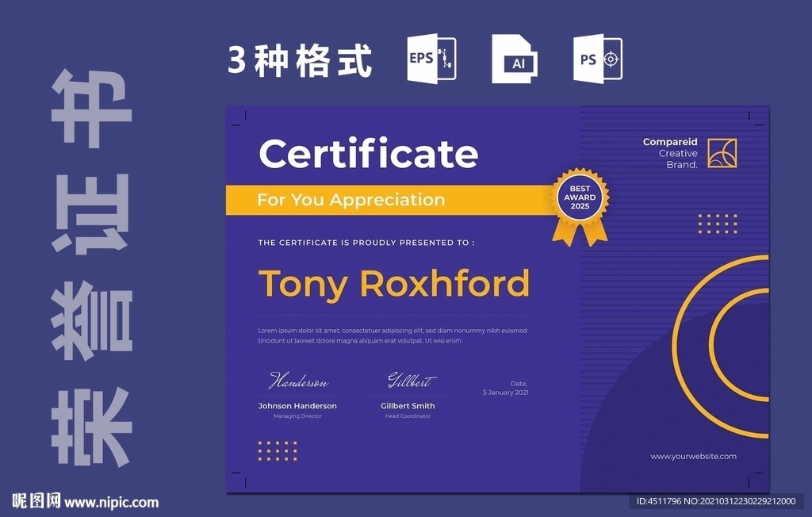Open the www.nipic.com link
The width and height of the screenshot is (812, 517).
pos(111,502)
